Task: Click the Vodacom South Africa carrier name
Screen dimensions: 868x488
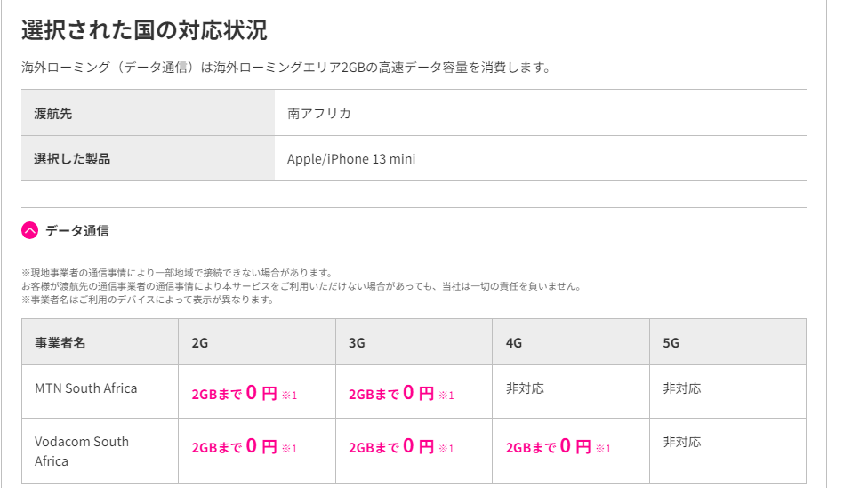Action: tap(82, 451)
